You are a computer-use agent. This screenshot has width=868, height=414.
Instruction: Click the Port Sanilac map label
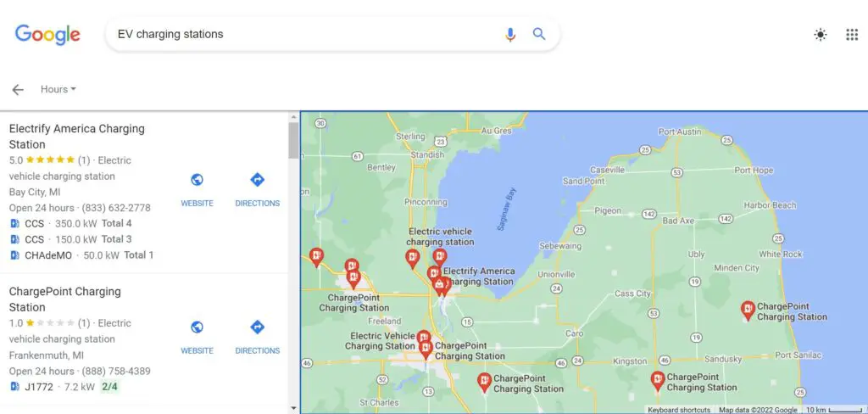(x=798, y=355)
